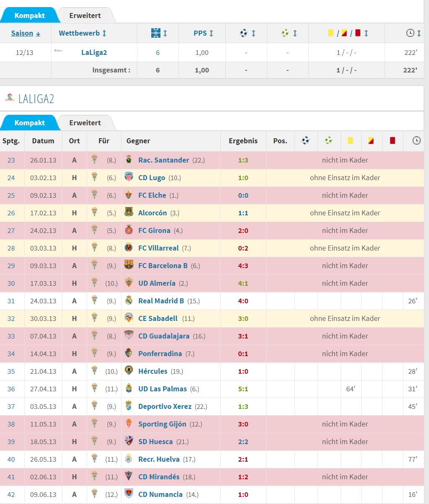Click the 77' minutes cell for Recr. Huelva
The image size is (429, 504).
(413, 459)
